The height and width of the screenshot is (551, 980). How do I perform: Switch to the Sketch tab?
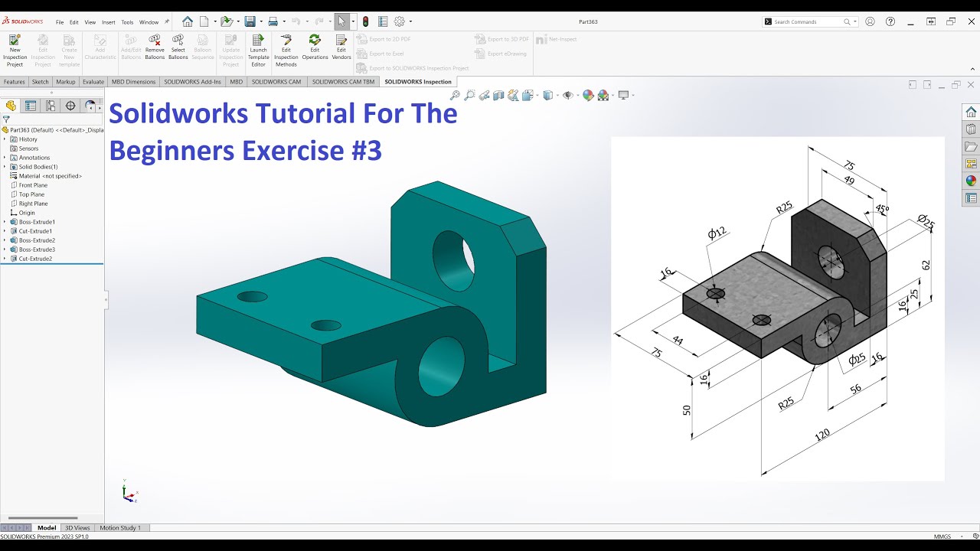(x=41, y=82)
